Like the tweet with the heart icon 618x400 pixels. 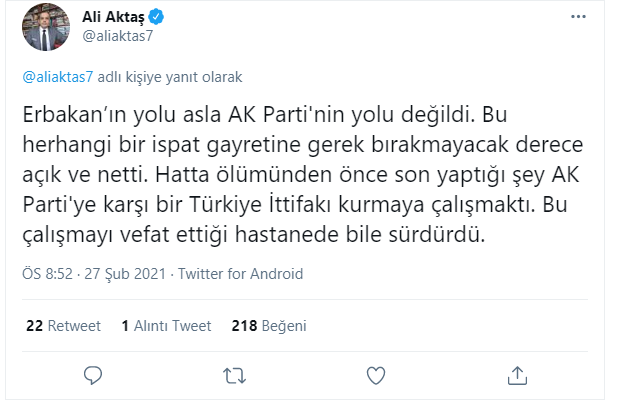[x=376, y=376]
